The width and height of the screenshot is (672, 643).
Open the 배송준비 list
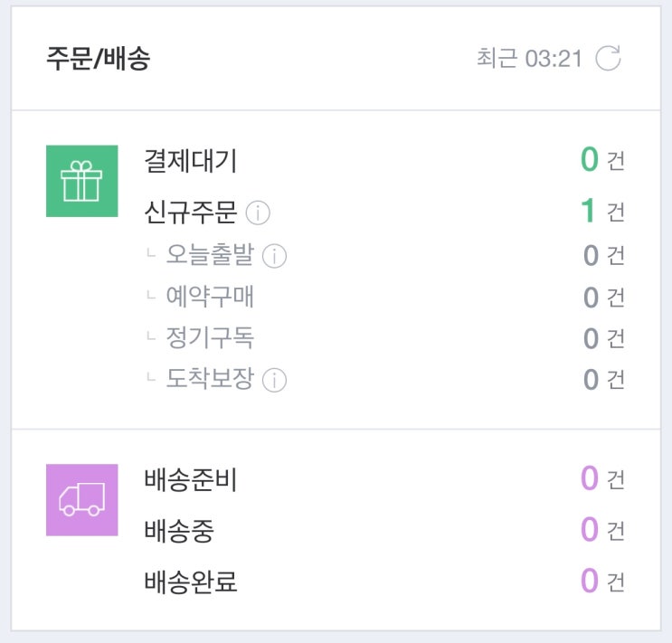point(190,479)
